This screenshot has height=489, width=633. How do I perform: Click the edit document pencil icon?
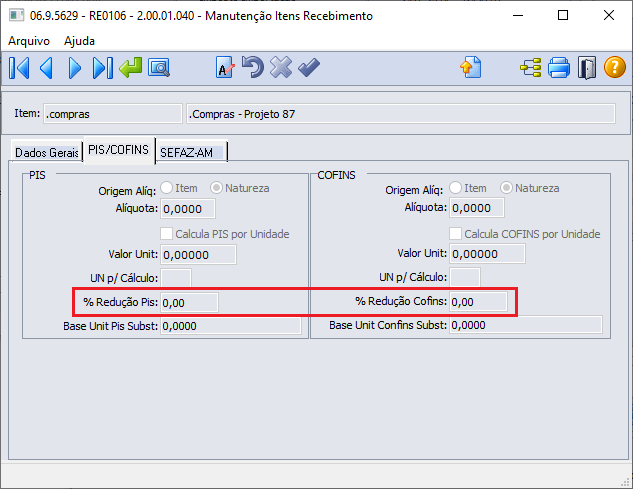225,67
